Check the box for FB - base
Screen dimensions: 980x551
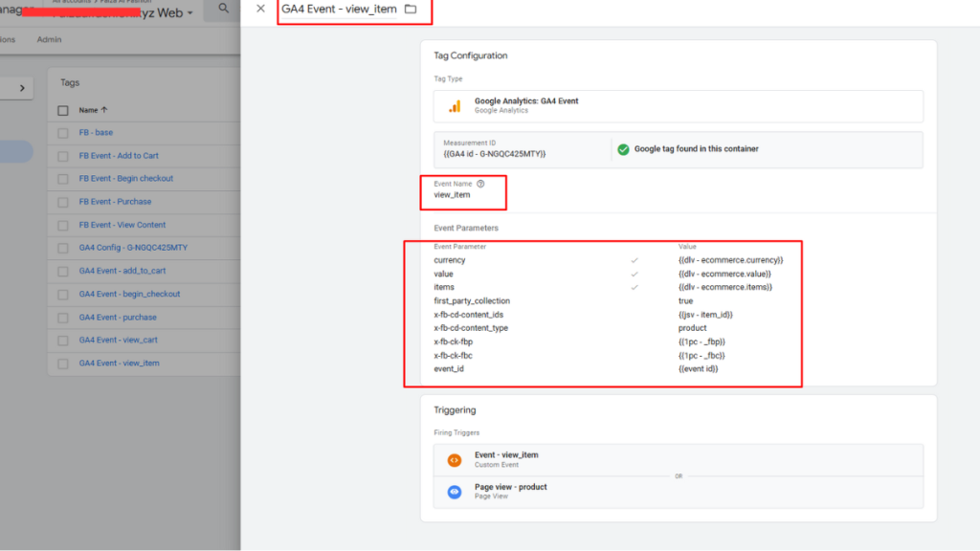coord(63,133)
